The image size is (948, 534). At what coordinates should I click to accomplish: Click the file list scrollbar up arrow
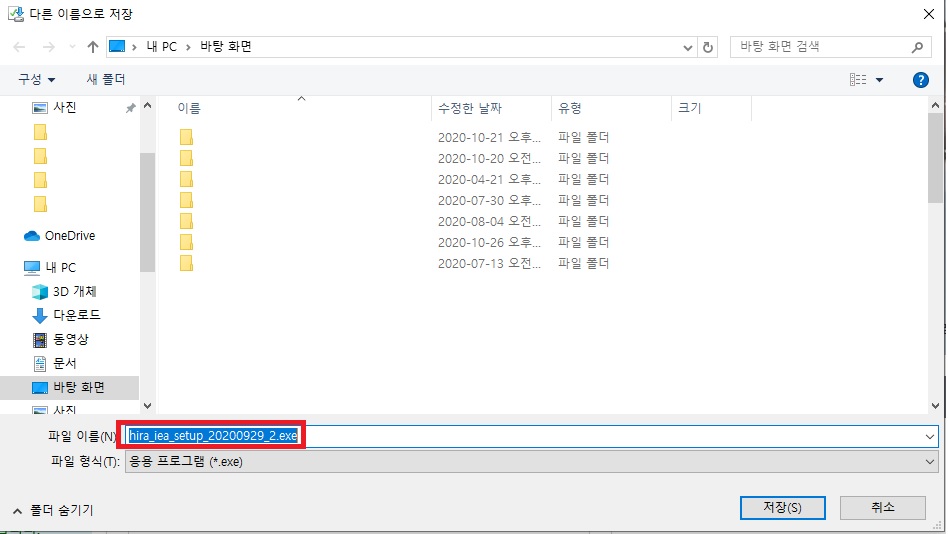[x=935, y=105]
